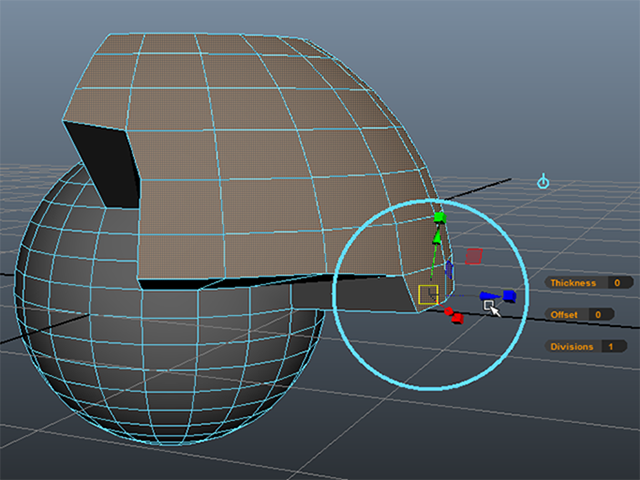Click the green Y-axis translate arrow
This screenshot has height=480, width=640.
(437, 237)
